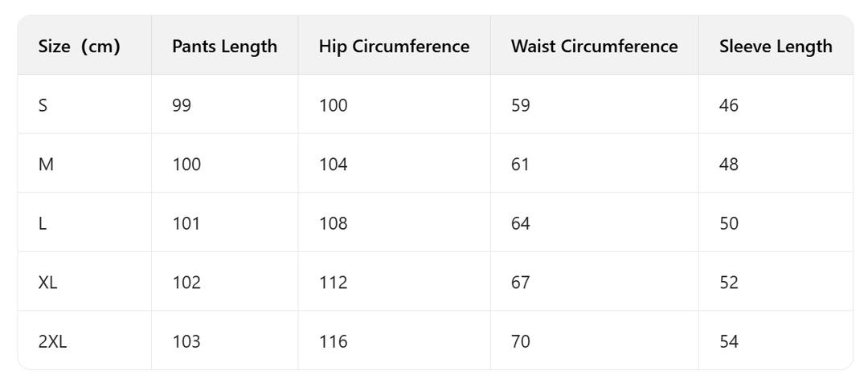Select pants length value 102

click(186, 283)
